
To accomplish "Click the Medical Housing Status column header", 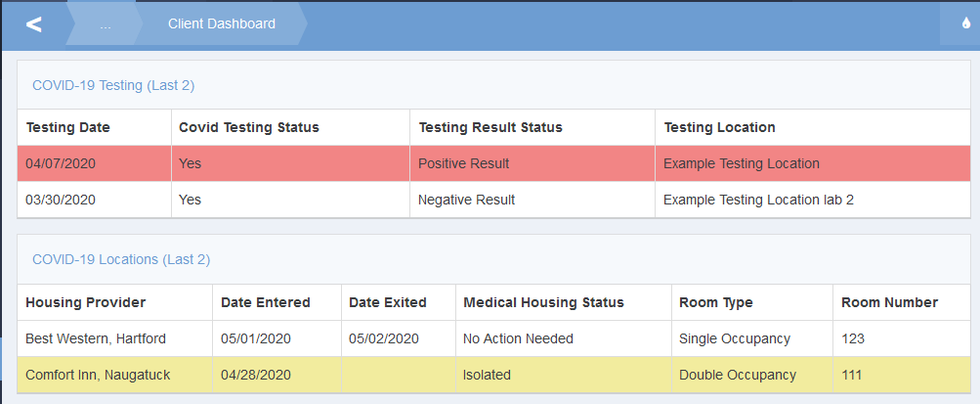I will (x=543, y=302).
